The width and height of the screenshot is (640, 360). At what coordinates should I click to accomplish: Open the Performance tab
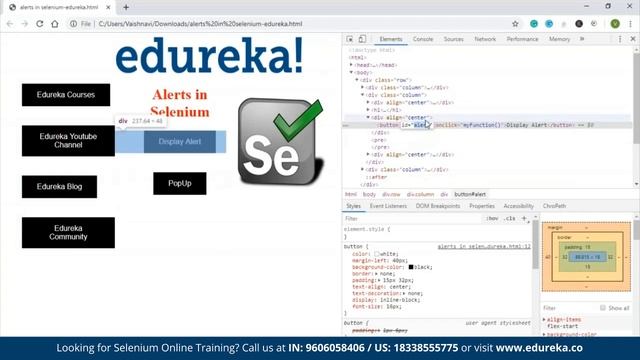click(522, 39)
